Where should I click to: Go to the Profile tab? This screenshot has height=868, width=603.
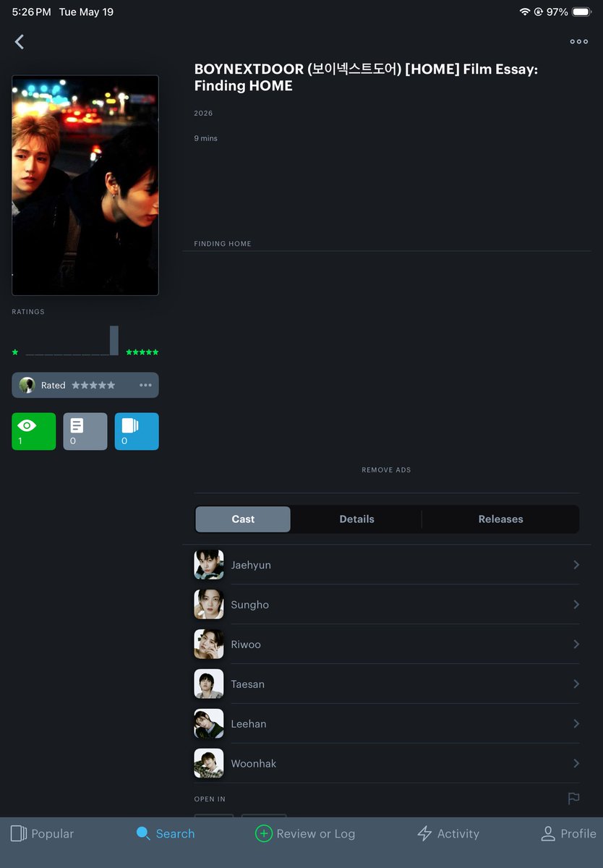pyautogui.click(x=568, y=834)
